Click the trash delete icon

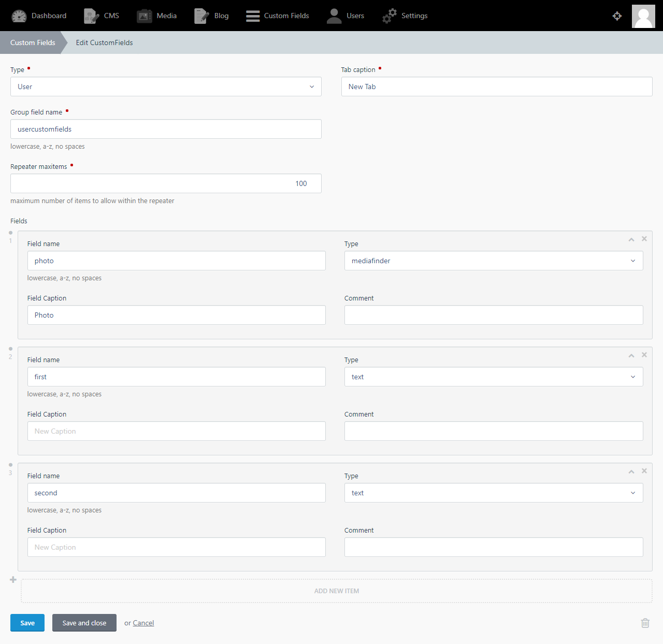[645, 623]
